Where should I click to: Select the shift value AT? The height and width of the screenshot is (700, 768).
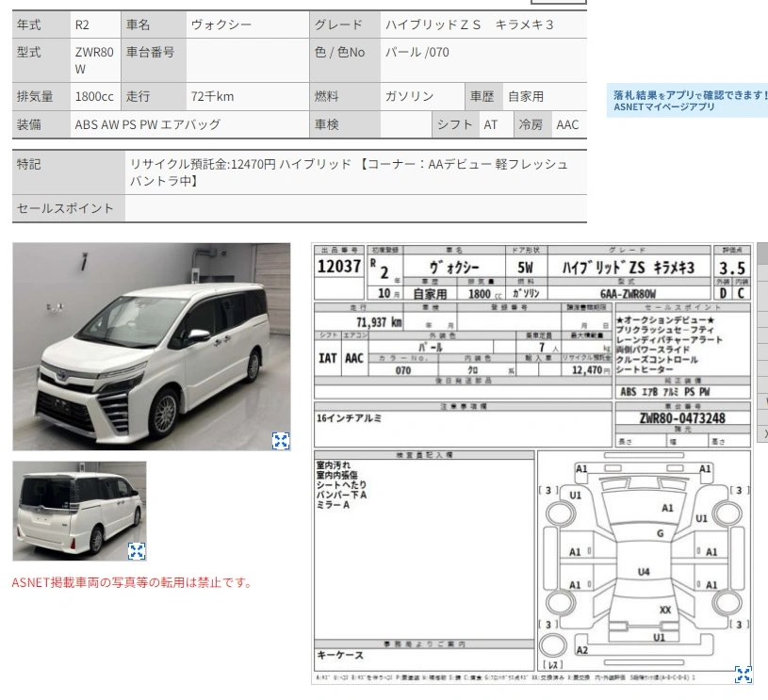(491, 125)
